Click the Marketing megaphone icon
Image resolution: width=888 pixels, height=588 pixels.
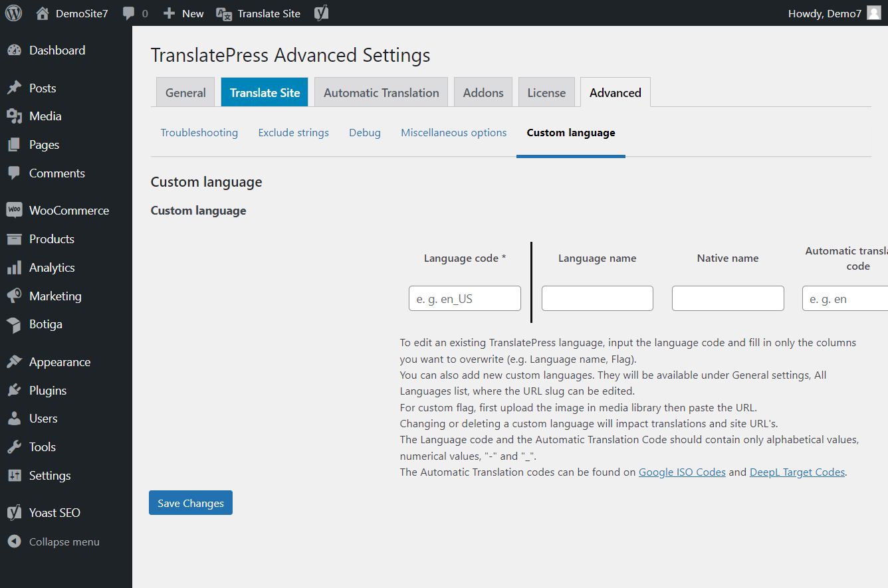pyautogui.click(x=14, y=296)
